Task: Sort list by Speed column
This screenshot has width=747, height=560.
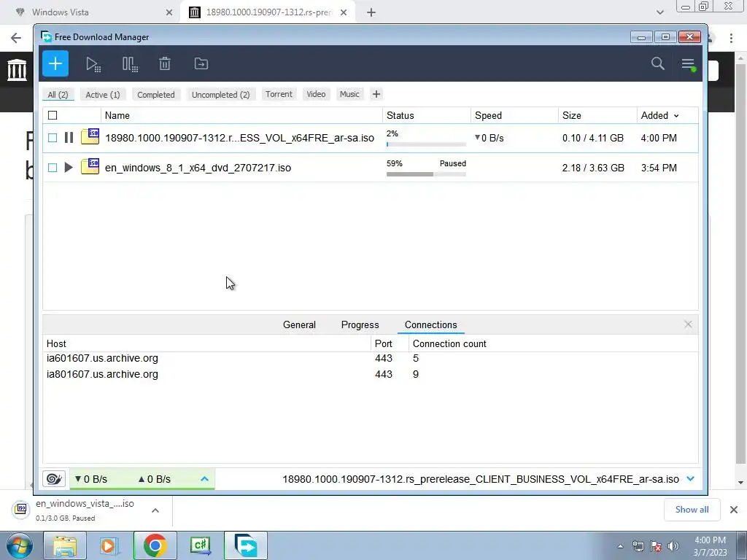Action: point(514,115)
